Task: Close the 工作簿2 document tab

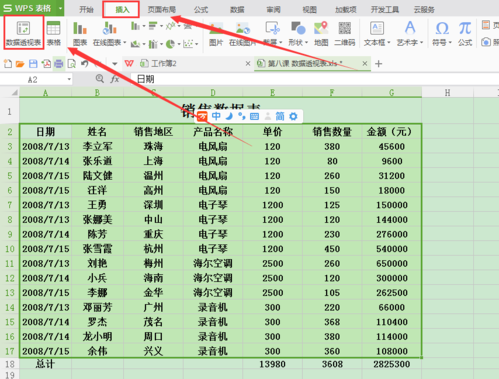Action: 248,63
